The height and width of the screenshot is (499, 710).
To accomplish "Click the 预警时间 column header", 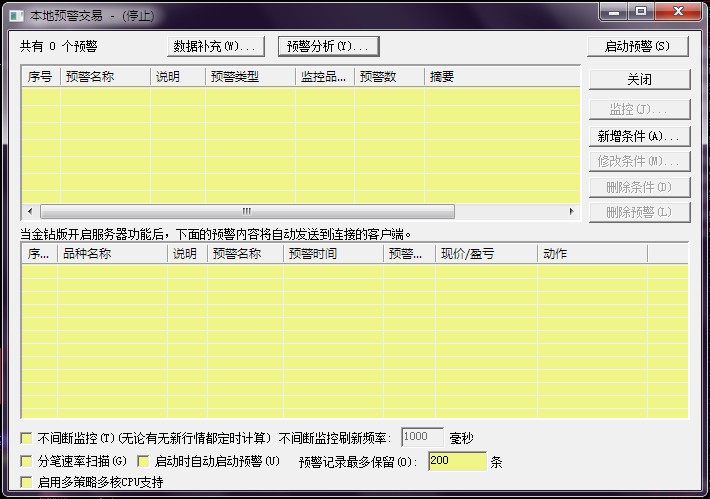I will click(x=333, y=254).
